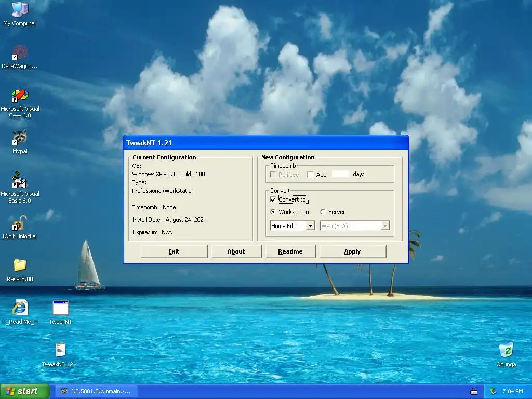532x399 pixels.
Task: Click the keyboard icon in the taskbar
Action: [x=474, y=392]
